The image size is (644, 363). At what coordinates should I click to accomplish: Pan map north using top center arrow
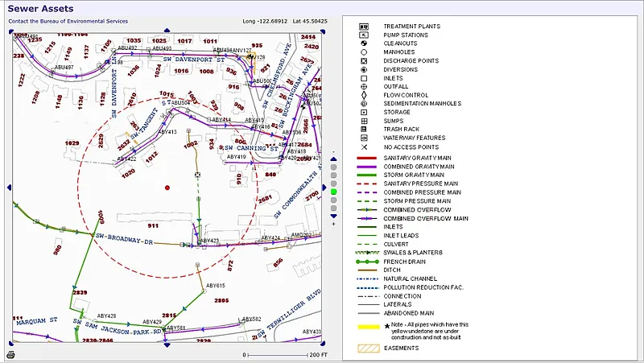[167, 31]
